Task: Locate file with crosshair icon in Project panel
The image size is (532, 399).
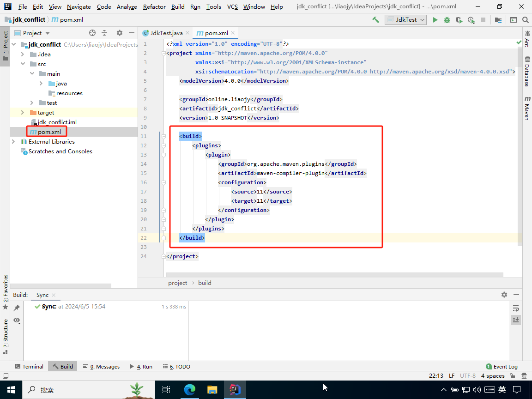Action: coord(92,33)
